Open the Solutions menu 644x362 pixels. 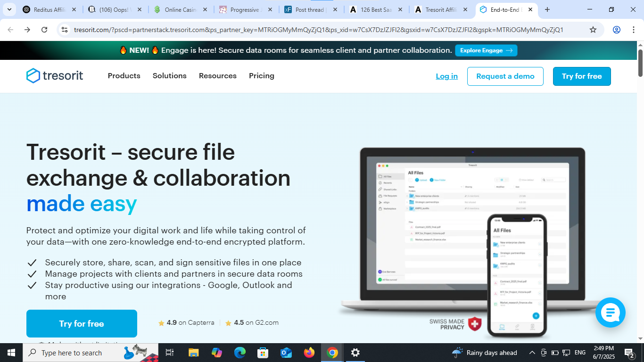coord(169,76)
